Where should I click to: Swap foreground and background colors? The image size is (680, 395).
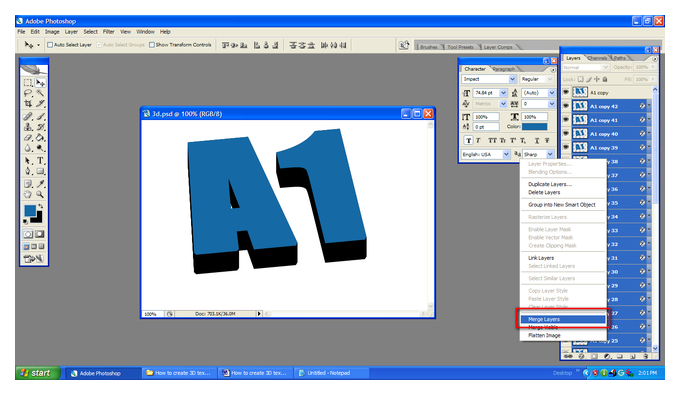[x=40, y=206]
